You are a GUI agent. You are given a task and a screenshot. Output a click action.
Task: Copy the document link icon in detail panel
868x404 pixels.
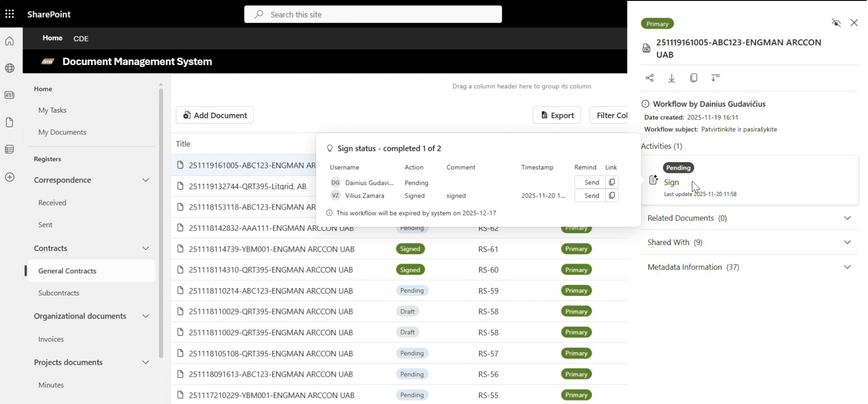click(x=694, y=78)
